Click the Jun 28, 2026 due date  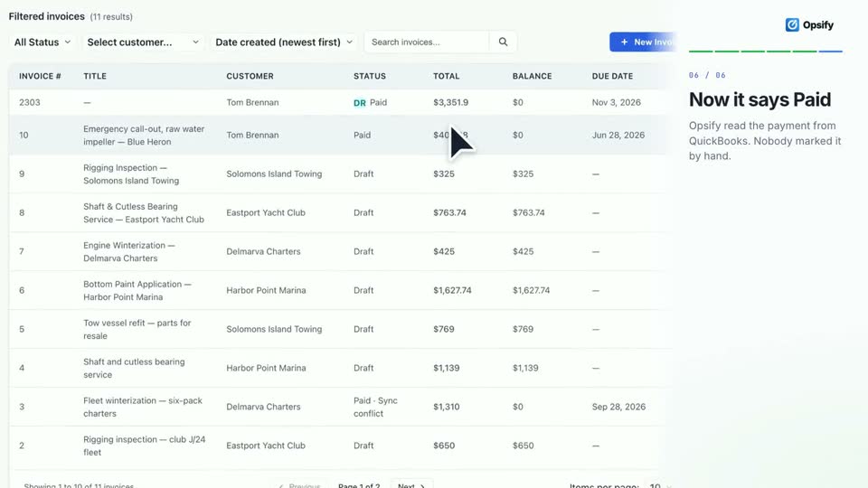tap(618, 135)
